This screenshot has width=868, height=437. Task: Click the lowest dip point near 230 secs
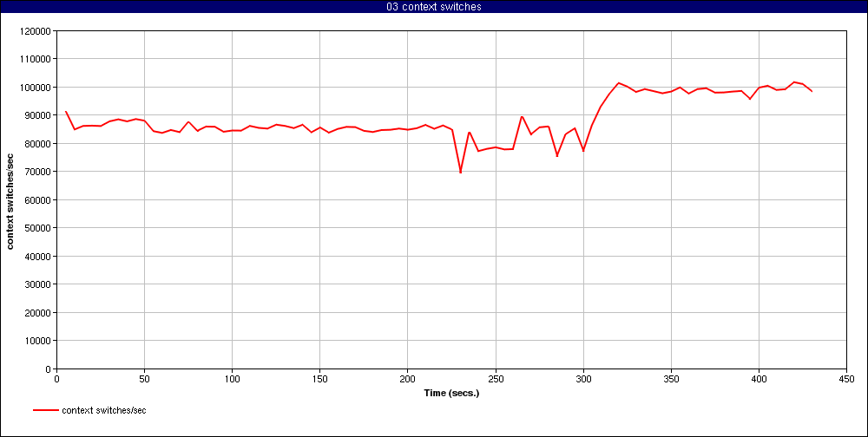click(461, 173)
